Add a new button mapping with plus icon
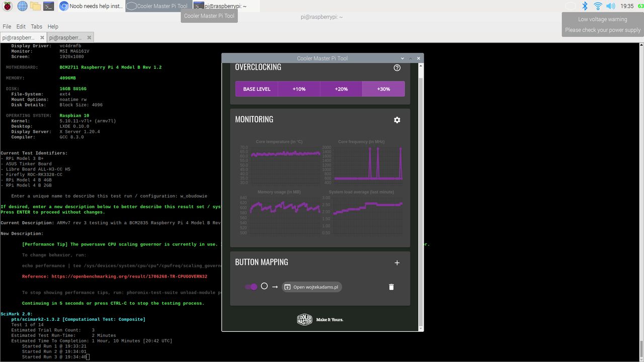 tap(397, 262)
